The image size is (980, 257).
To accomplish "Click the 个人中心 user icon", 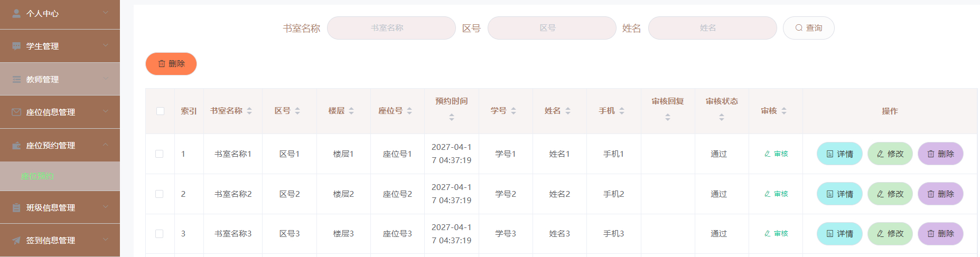I will click(16, 13).
